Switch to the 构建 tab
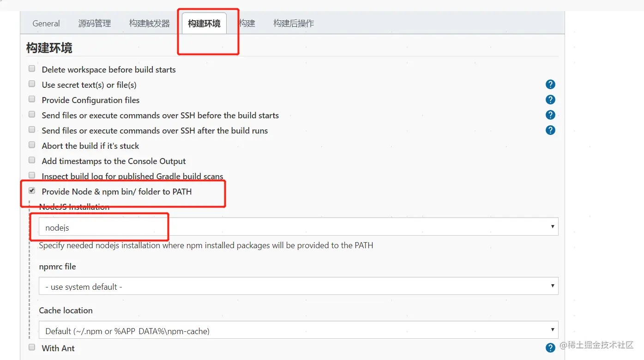Viewport: 644px width, 360px height. pos(247,24)
